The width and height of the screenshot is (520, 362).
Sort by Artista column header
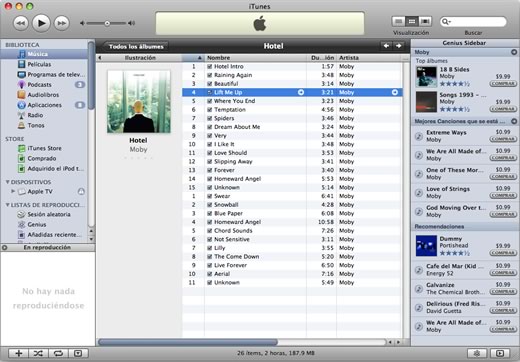click(369, 58)
